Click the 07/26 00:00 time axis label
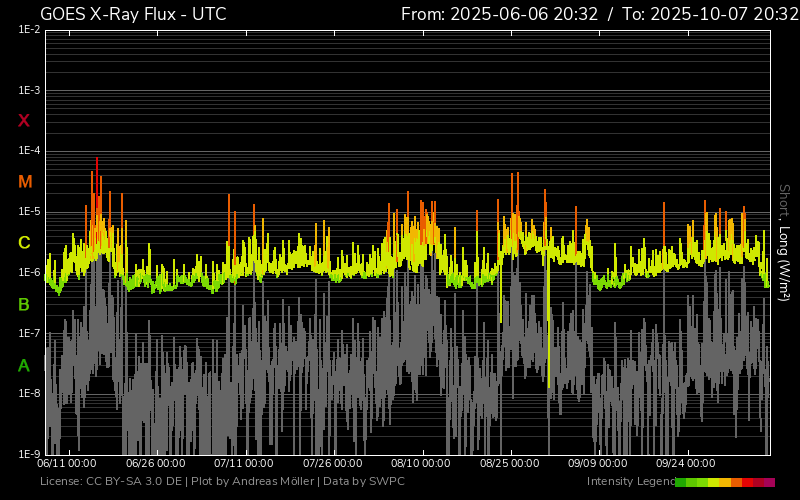 333,463
